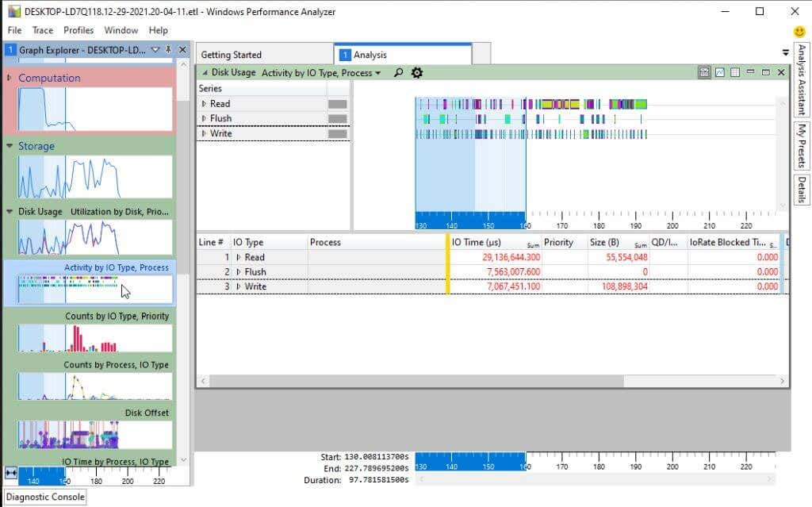Open the Trace menu
This screenshot has height=507, width=812.
click(42, 30)
